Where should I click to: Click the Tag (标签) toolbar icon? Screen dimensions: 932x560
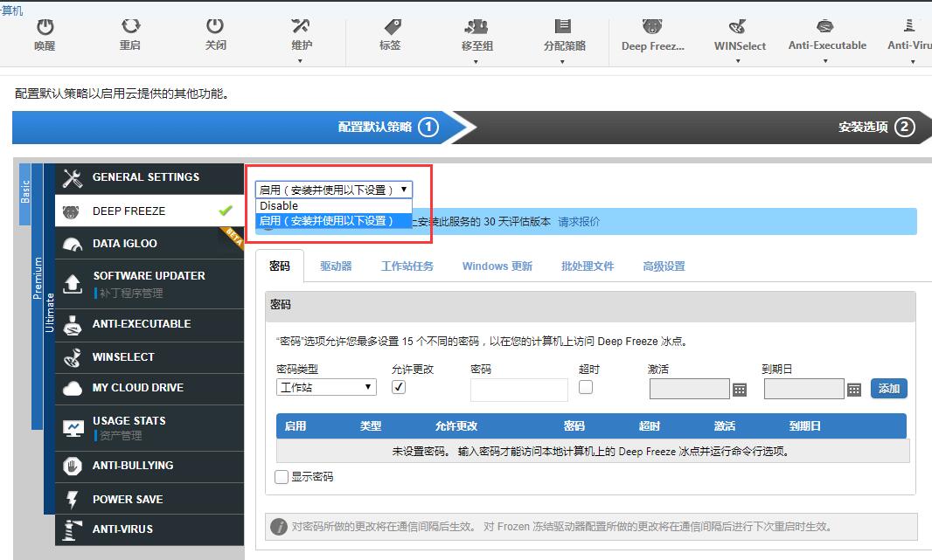[x=390, y=28]
